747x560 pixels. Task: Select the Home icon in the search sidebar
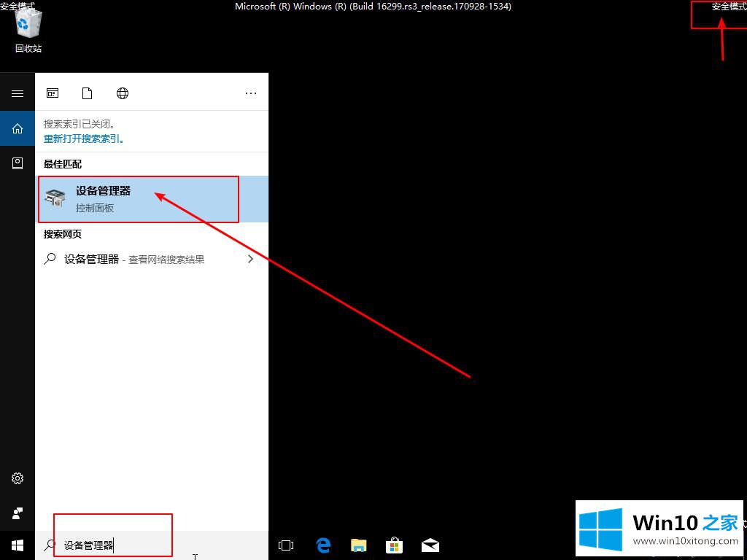coord(18,128)
